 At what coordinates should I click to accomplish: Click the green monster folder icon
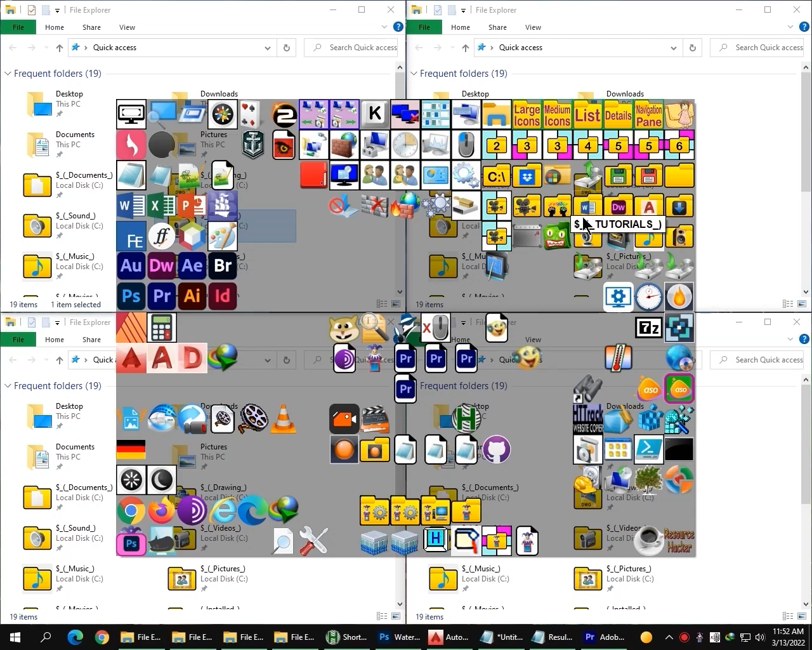coord(558,236)
